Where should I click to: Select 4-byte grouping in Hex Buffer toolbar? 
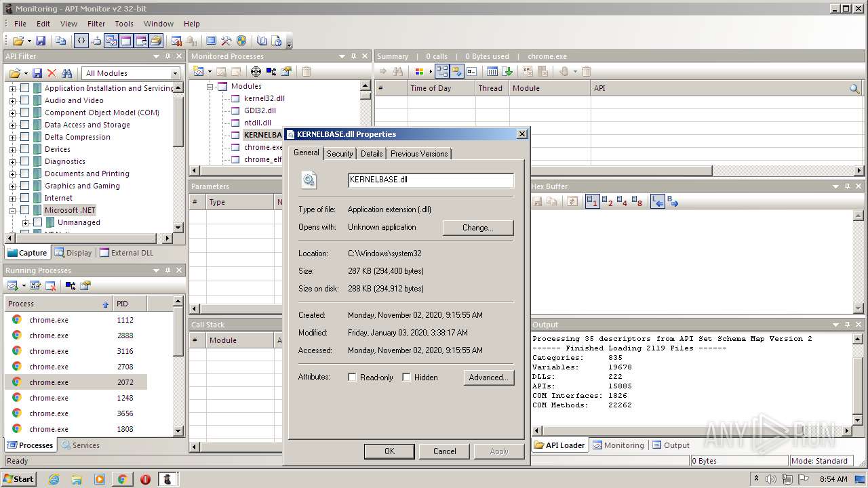pos(622,201)
